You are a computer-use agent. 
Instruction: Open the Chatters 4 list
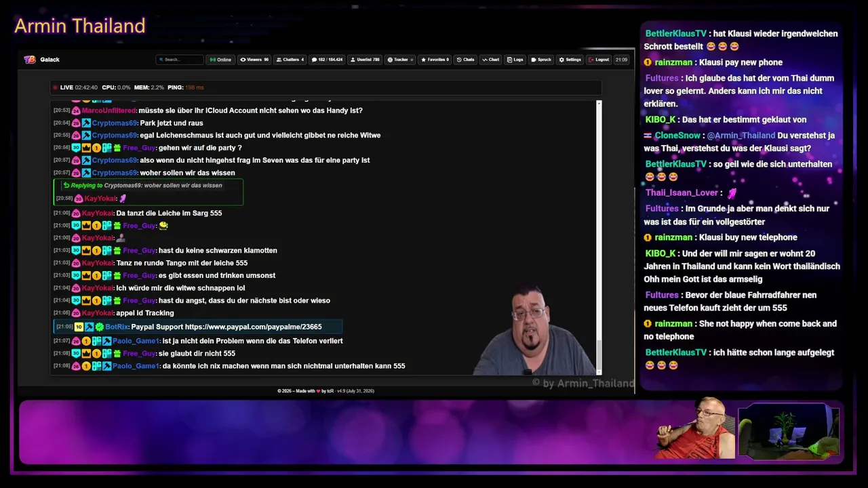click(x=290, y=60)
